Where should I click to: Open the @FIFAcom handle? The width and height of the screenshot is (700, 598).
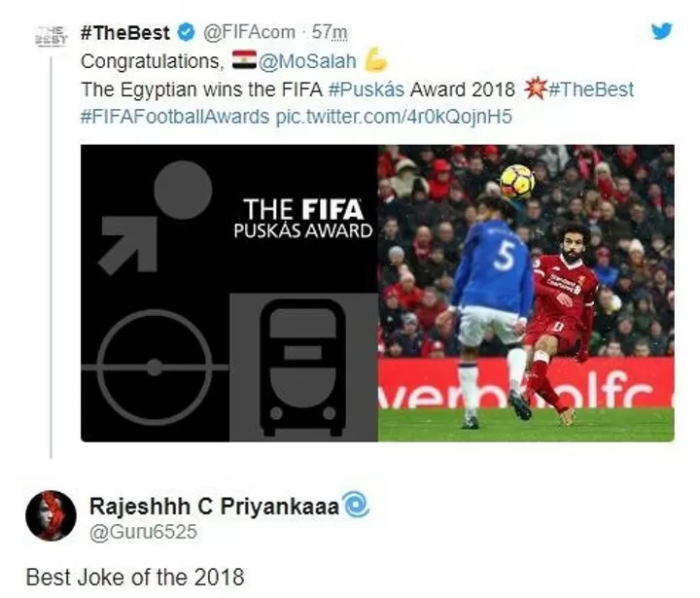click(x=249, y=32)
